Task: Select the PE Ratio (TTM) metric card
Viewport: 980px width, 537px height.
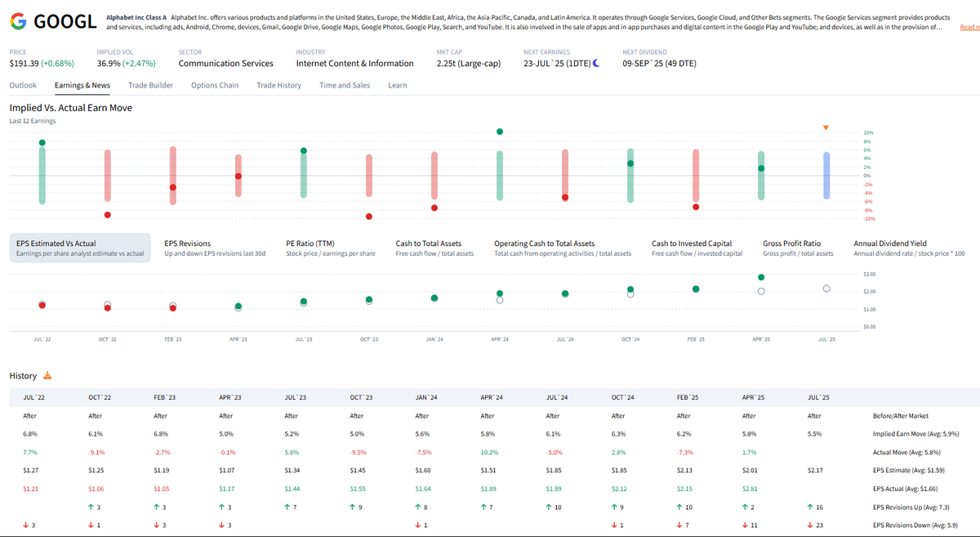Action: pos(331,248)
